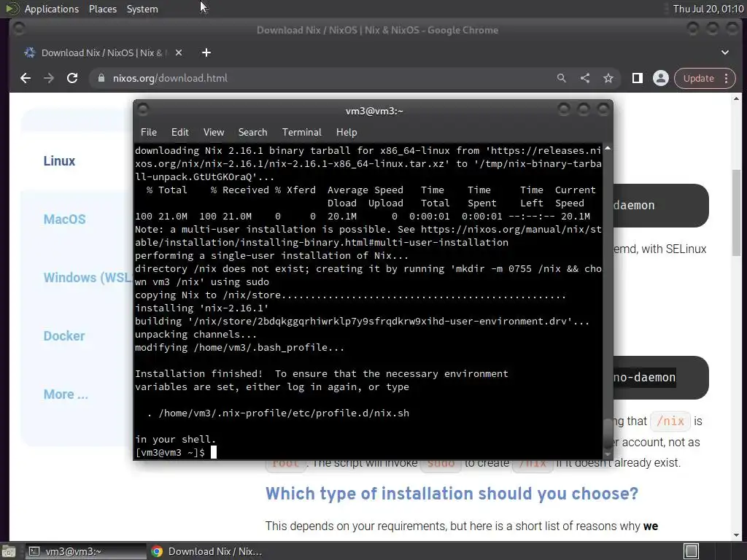This screenshot has height=560, width=747.
Task: Click the terminal scrollbar down arrow
Action: 608,454
